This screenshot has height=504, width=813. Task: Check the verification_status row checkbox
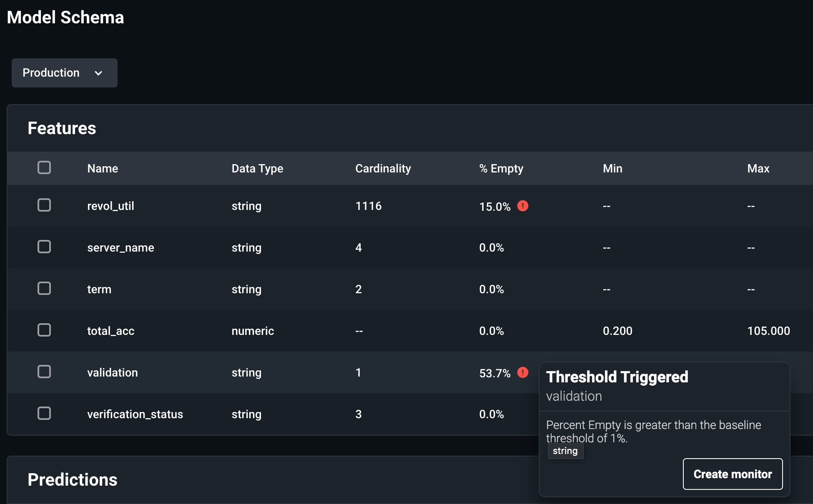44,413
